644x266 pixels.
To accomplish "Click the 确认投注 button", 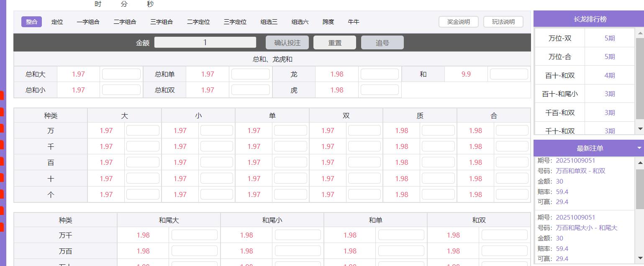I will [287, 43].
